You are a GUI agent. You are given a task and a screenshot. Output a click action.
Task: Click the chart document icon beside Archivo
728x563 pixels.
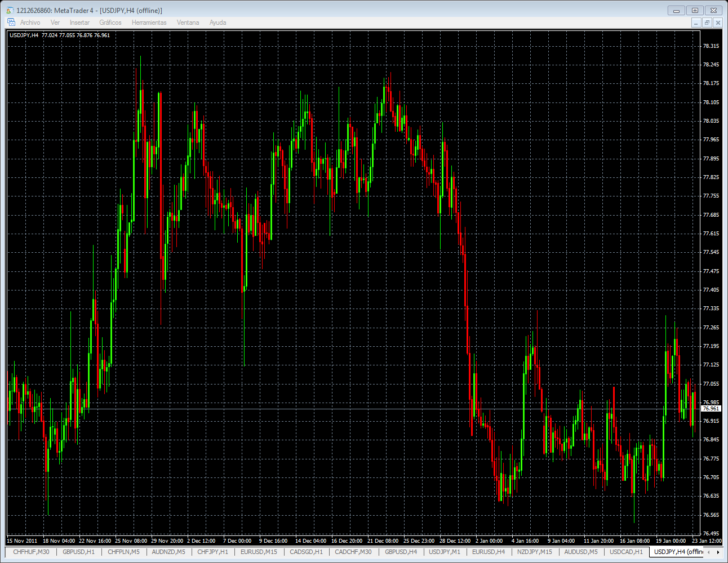coord(11,23)
